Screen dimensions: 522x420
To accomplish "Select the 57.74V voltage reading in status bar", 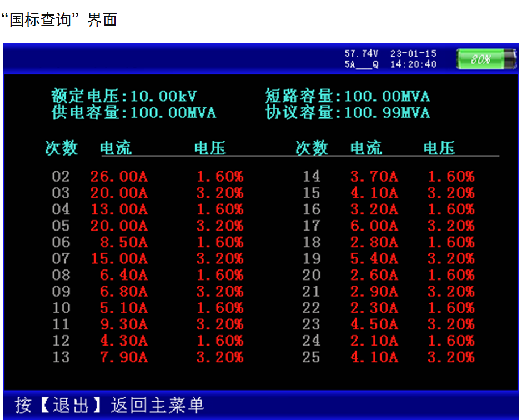I will tap(361, 54).
